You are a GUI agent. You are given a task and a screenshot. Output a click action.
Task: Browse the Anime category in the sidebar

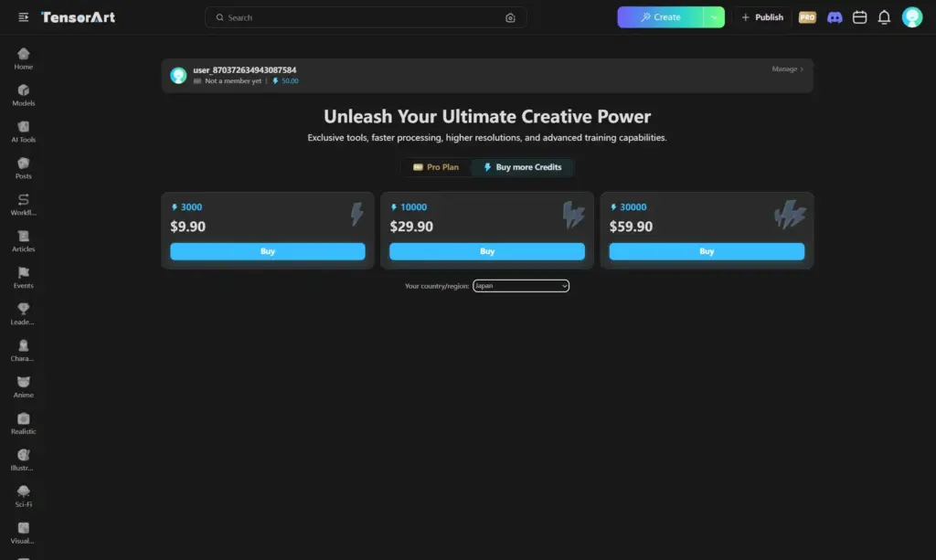[x=23, y=386]
